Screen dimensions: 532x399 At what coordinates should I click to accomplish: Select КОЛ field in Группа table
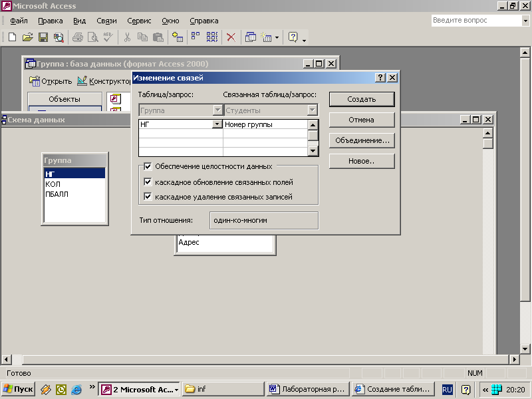(74, 184)
